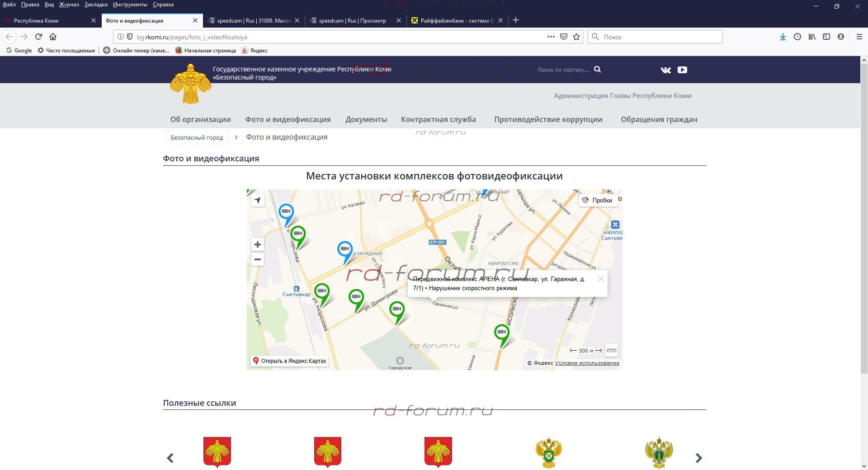Open the map ruler measurement tool
This screenshot has width=868, height=470.
click(611, 350)
